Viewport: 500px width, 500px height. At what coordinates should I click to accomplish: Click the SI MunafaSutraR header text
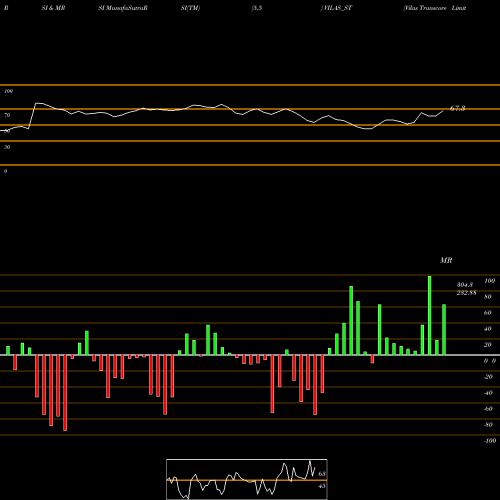(x=123, y=8)
